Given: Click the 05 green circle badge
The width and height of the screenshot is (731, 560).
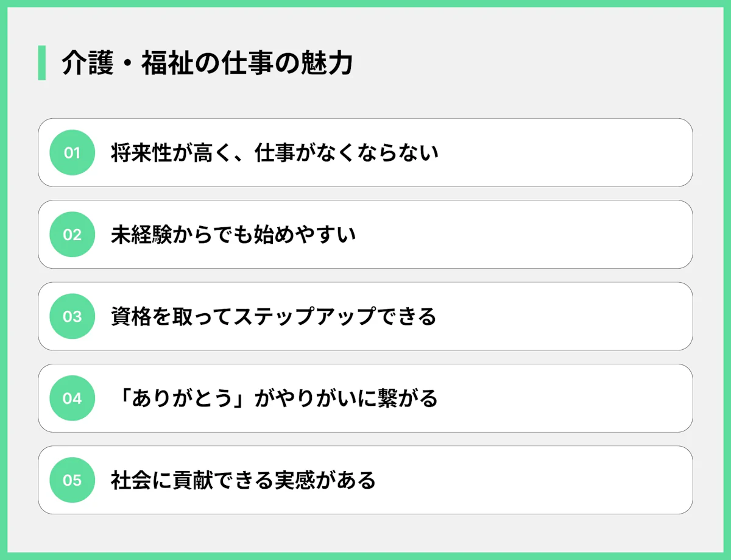Looking at the screenshot, I should pos(72,480).
